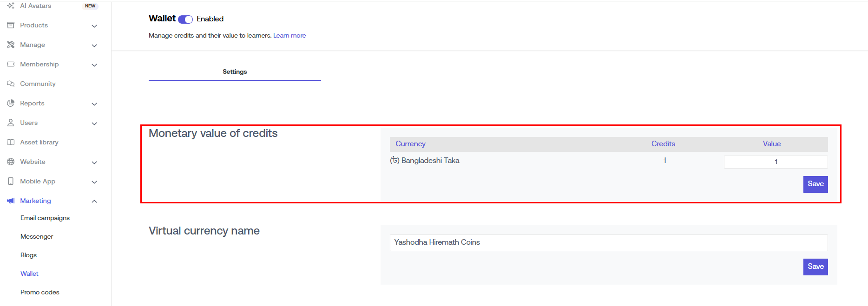The height and width of the screenshot is (306, 868).
Task: Open Email campaigns menu item
Action: point(45,218)
